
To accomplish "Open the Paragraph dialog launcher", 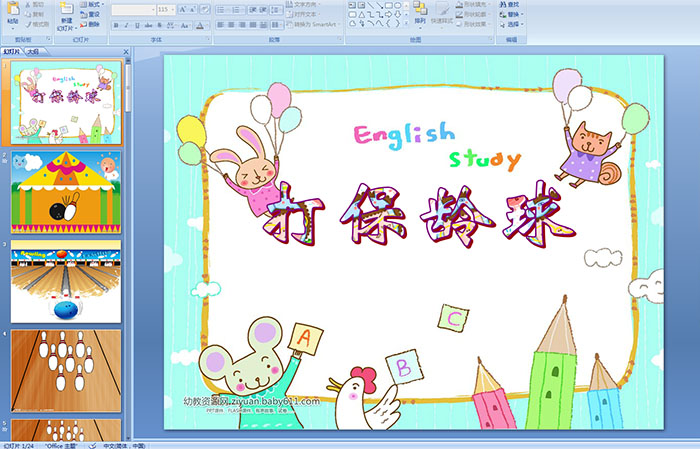I will (x=340, y=39).
